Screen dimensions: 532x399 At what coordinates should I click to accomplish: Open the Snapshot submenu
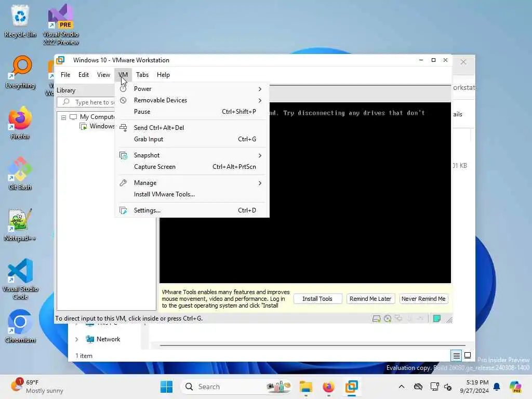(192, 155)
